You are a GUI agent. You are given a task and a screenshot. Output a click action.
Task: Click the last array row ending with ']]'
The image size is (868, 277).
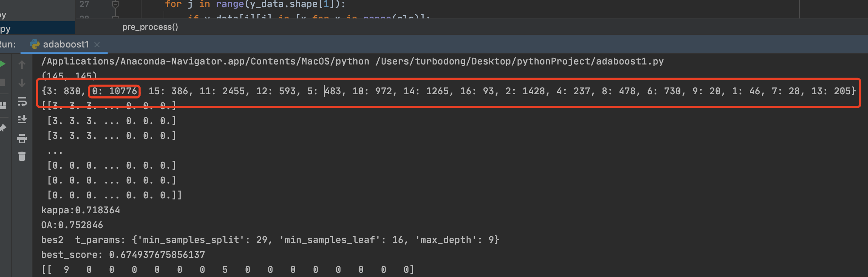pyautogui.click(x=115, y=195)
